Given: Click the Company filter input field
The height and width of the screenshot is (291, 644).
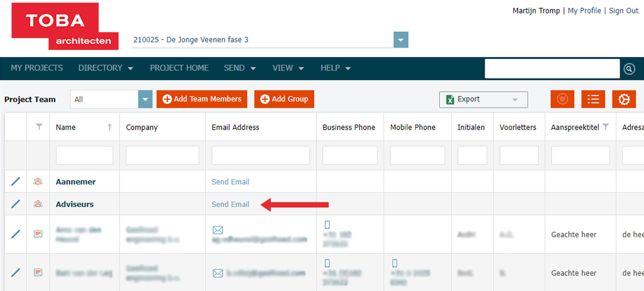Looking at the screenshot, I should click(162, 155).
